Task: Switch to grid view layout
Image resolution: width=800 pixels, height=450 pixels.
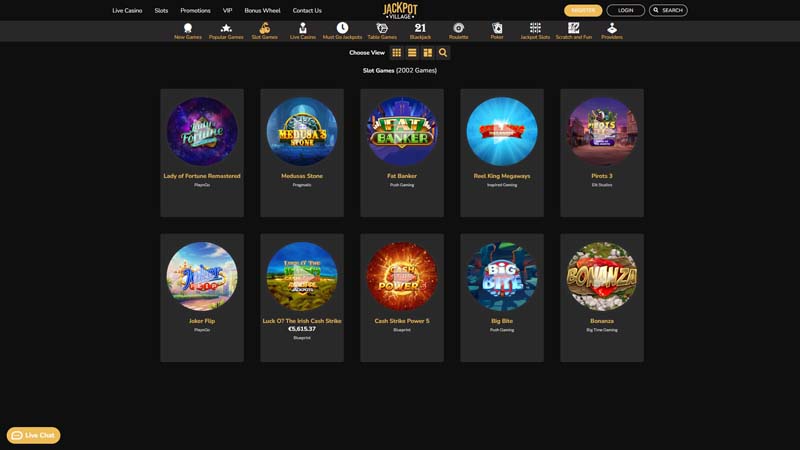Action: (396, 53)
